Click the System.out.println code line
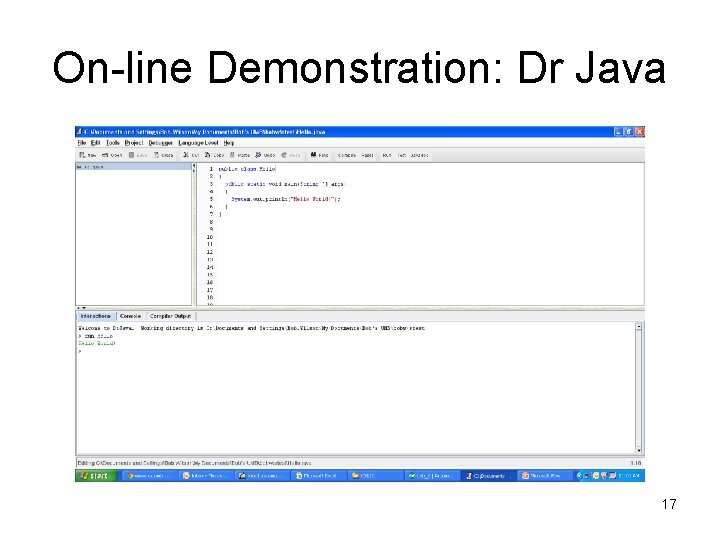720x540 pixels. click(x=286, y=199)
